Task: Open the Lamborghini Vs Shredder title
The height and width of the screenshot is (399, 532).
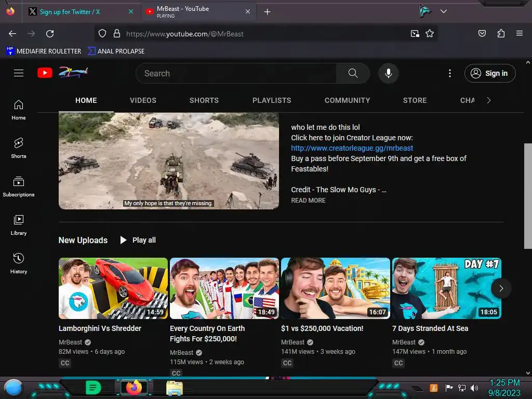Action: tap(100, 328)
